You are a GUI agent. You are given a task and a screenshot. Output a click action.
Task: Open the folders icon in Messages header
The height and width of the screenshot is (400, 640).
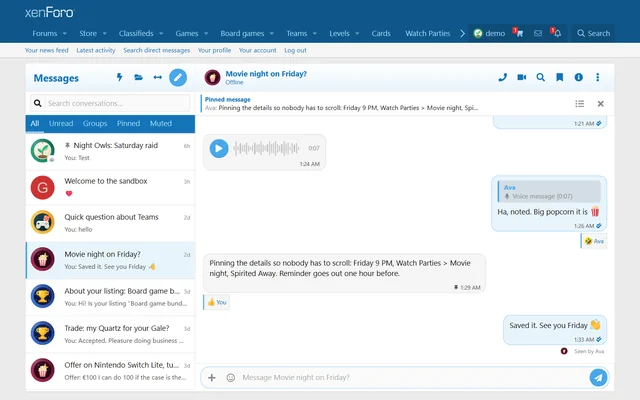(138, 77)
